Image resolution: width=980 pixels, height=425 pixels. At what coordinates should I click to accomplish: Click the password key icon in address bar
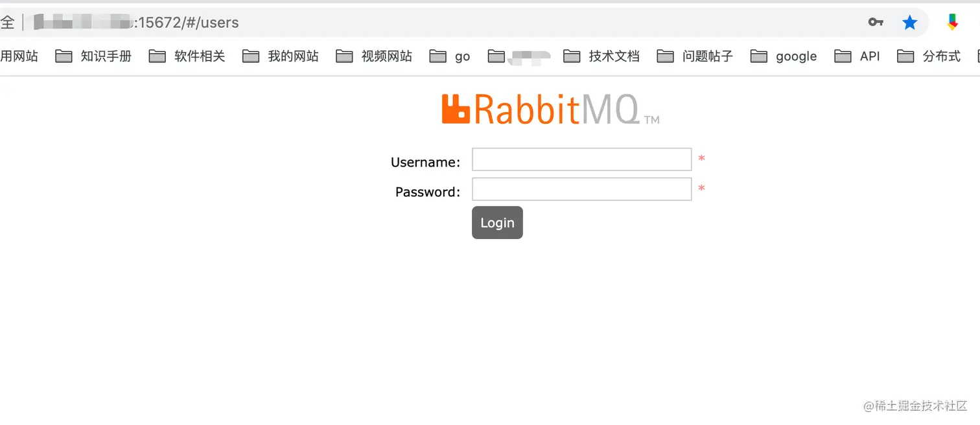point(876,22)
